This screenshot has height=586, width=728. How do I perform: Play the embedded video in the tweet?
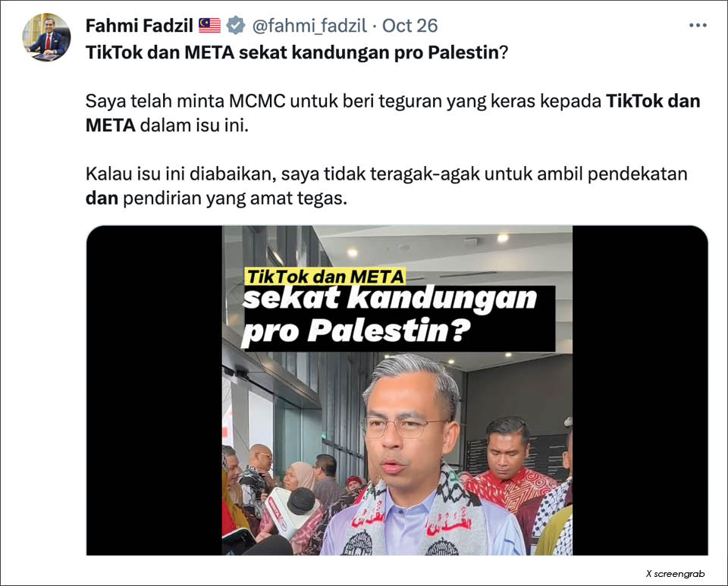397,390
